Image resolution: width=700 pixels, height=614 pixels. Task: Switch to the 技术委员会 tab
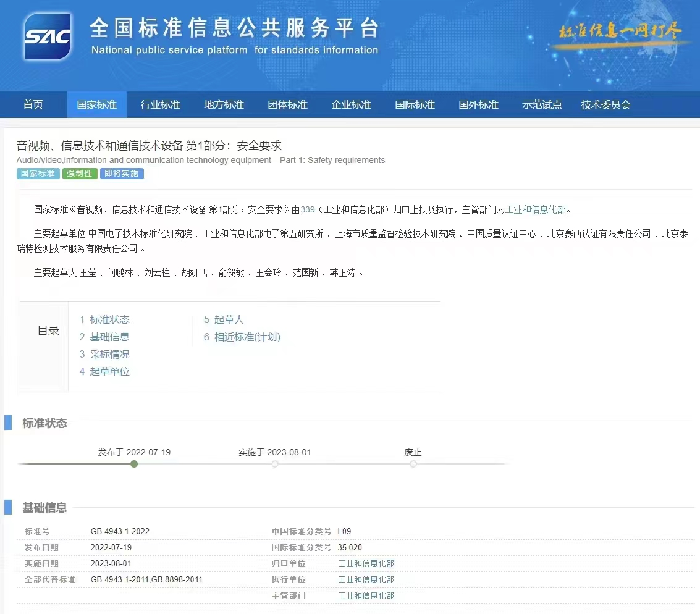click(x=605, y=104)
